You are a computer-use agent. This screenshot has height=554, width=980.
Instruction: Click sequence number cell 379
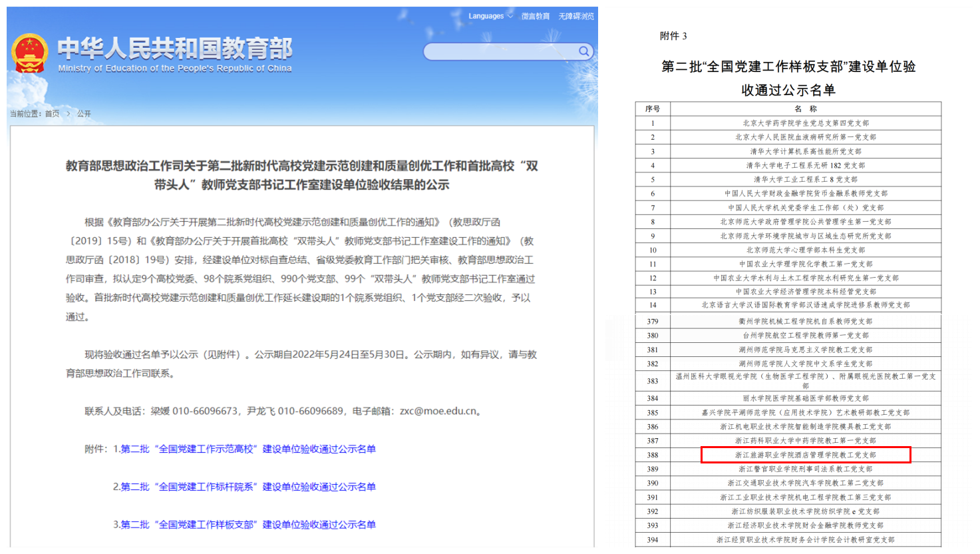[653, 322]
